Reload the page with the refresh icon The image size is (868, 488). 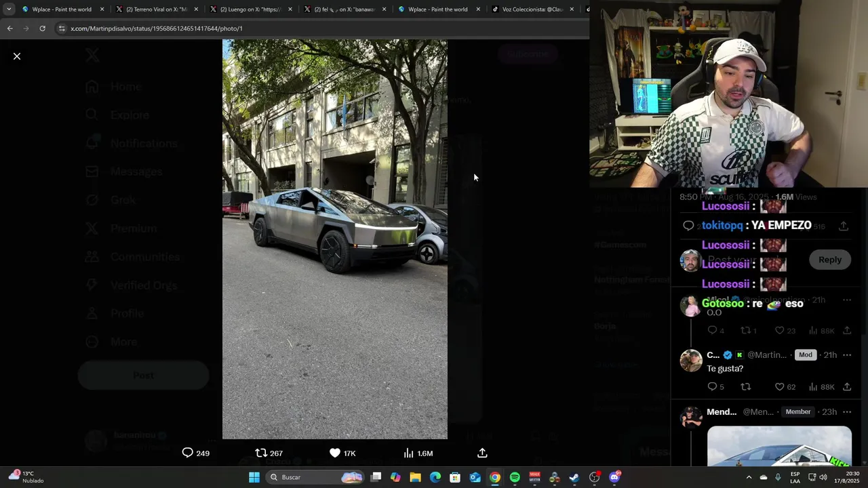tap(42, 28)
